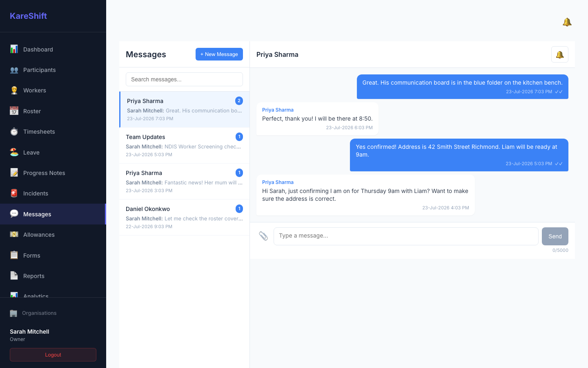Click the communication board message bubble
The image size is (588, 368).
(x=463, y=87)
